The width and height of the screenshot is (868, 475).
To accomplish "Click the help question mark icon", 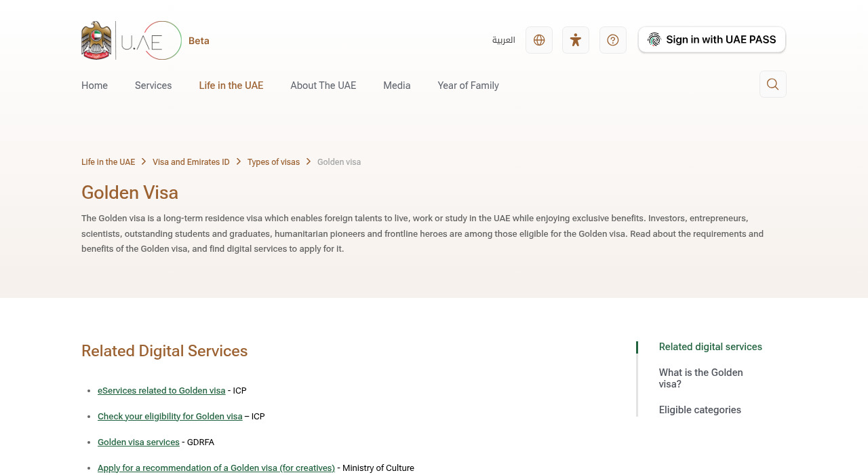I will (613, 40).
